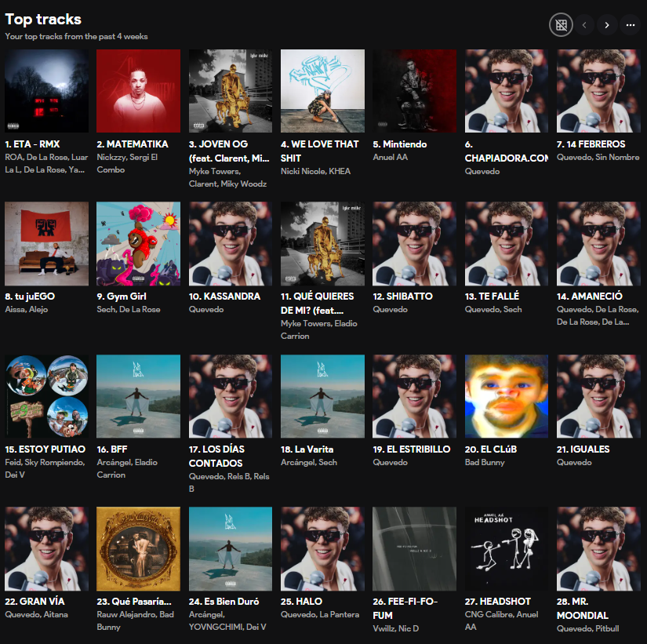This screenshot has width=647, height=644.
Task: Open Es Bien Duró album cover
Action: pyautogui.click(x=231, y=548)
